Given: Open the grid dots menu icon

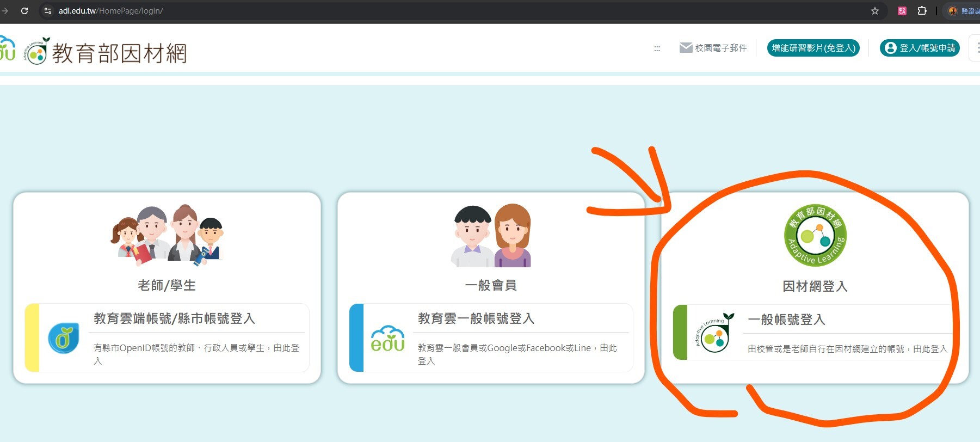Looking at the screenshot, I should tap(657, 48).
